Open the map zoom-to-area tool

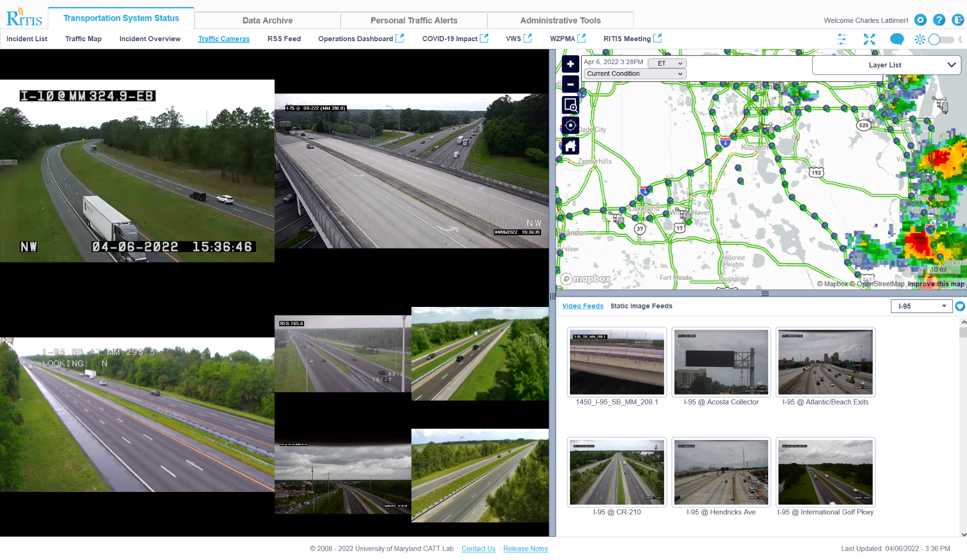coord(570,105)
